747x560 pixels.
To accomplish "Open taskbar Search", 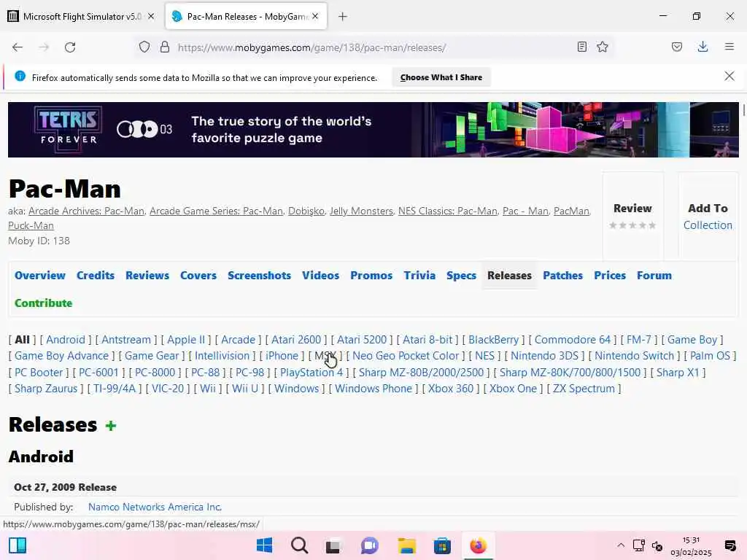I will pyautogui.click(x=300, y=545).
